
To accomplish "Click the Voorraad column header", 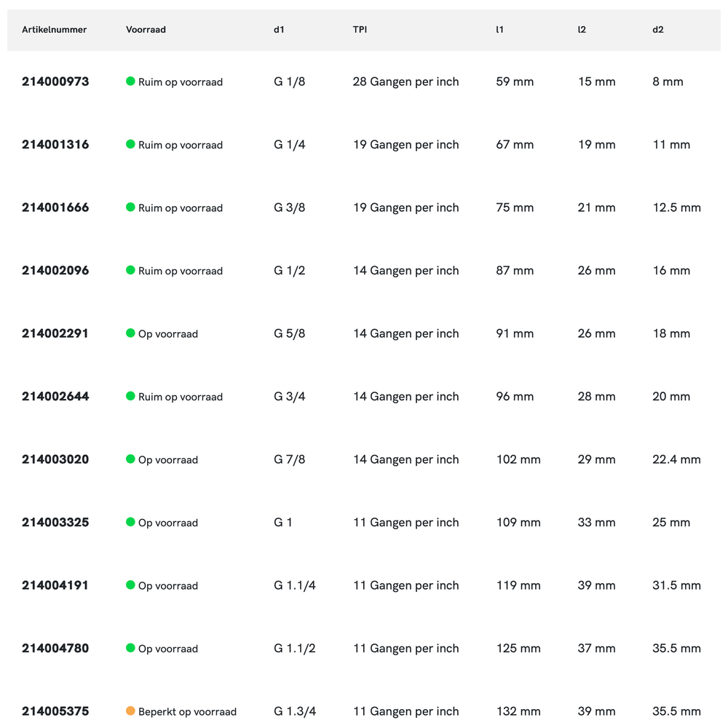I will point(146,30).
